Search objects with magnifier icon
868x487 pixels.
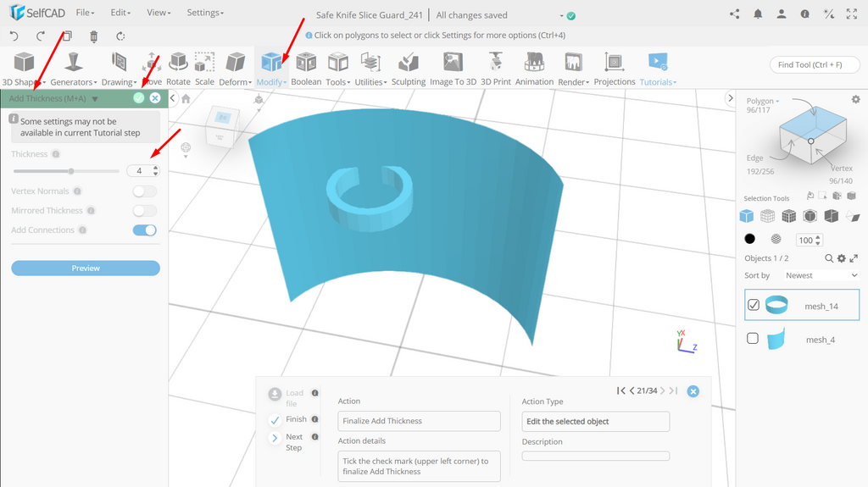(829, 258)
